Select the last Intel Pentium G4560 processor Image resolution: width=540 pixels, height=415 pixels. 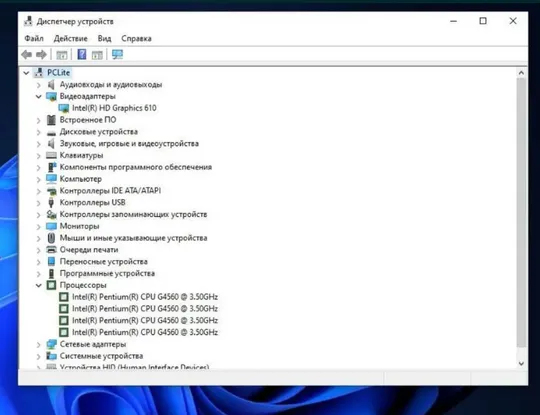[x=145, y=332]
